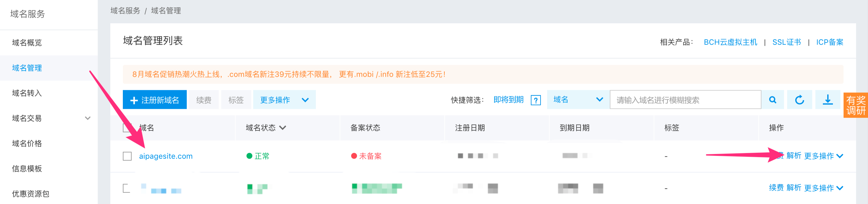Click the download export icon
The image size is (868, 204).
click(x=828, y=100)
